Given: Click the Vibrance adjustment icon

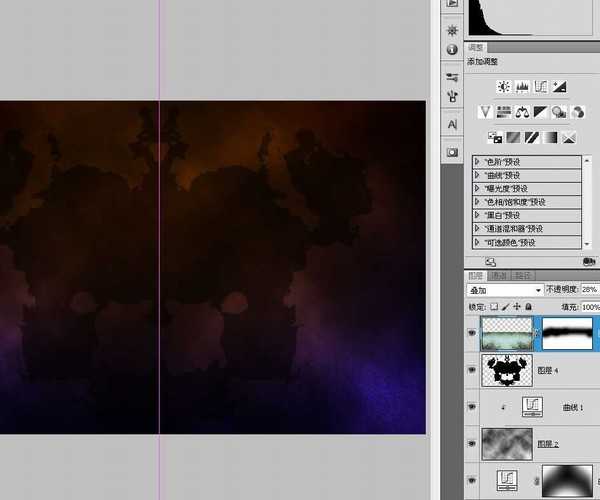Looking at the screenshot, I should point(485,111).
